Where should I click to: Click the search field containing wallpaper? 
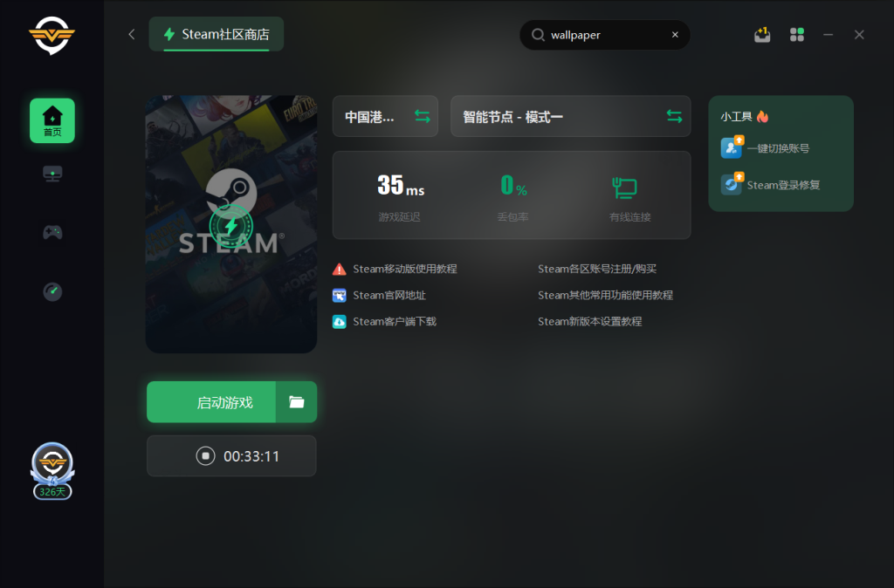pyautogui.click(x=605, y=35)
